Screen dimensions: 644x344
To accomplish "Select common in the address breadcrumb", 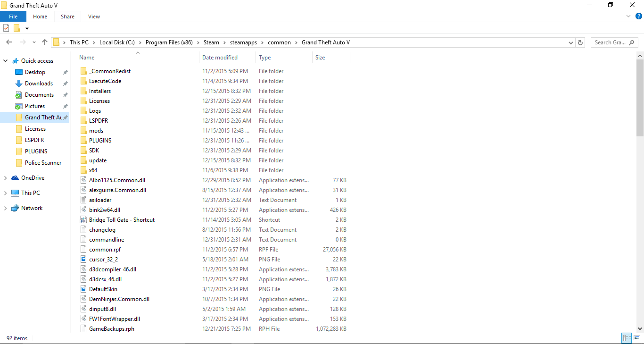I will (280, 42).
